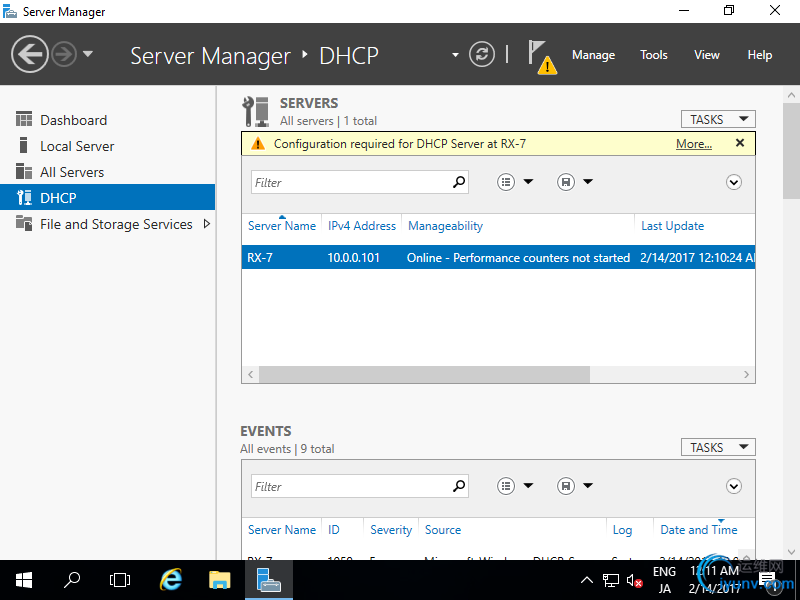This screenshot has width=800, height=600.
Task: Click the DHCP role icon in sidebar
Action: [24, 197]
